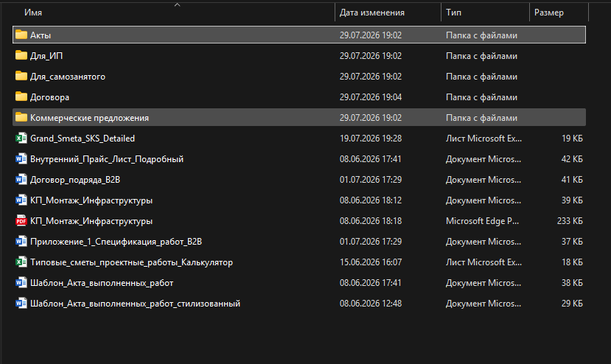Select the name of the 233 КБ КП_Монтаж_Инфраструктуры file

pos(91,221)
